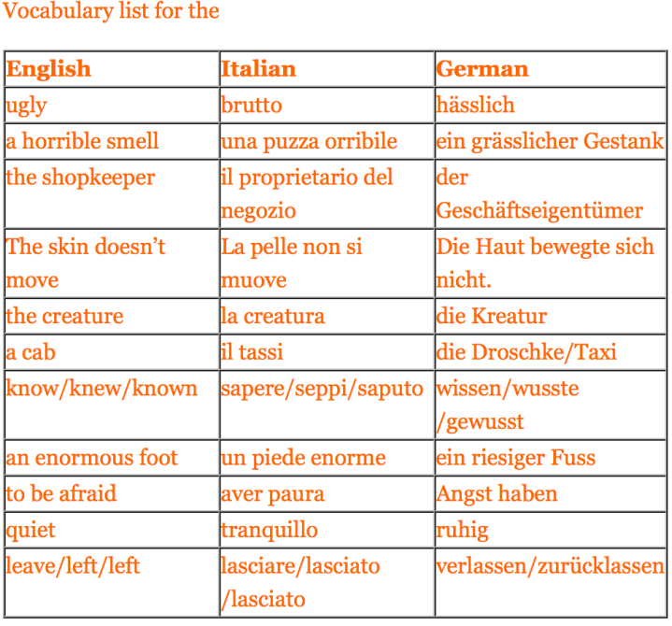
Task: Click the "German" column header
Action: 482,69
